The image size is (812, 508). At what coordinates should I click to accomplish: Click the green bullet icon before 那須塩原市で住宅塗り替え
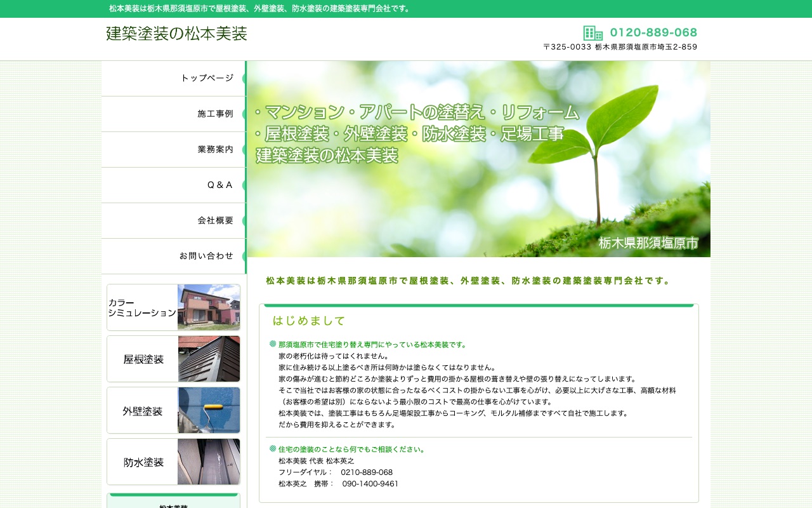(x=273, y=344)
